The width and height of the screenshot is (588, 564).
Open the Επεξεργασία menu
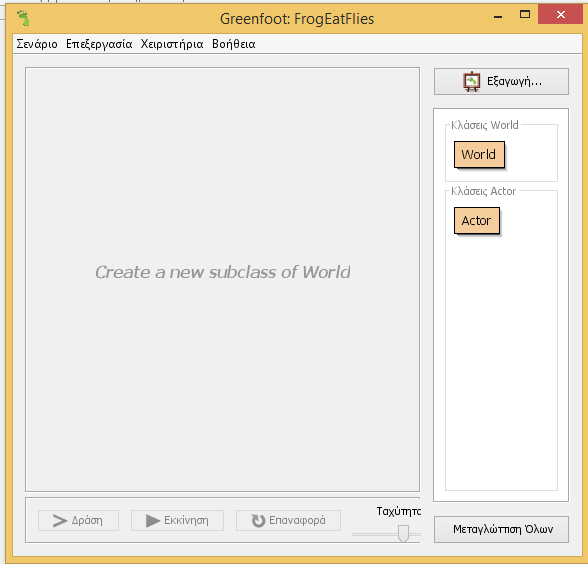pyautogui.click(x=99, y=44)
